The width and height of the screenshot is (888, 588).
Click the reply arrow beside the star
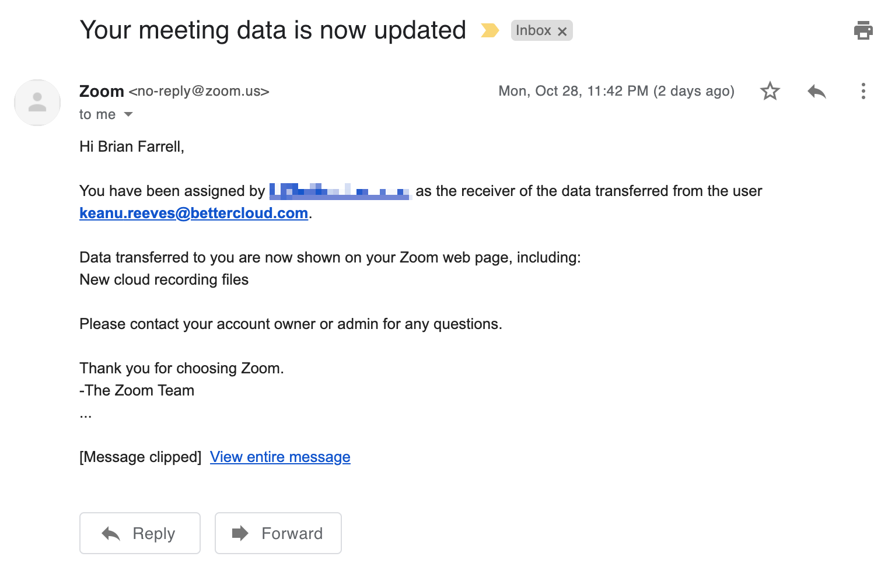tap(817, 91)
